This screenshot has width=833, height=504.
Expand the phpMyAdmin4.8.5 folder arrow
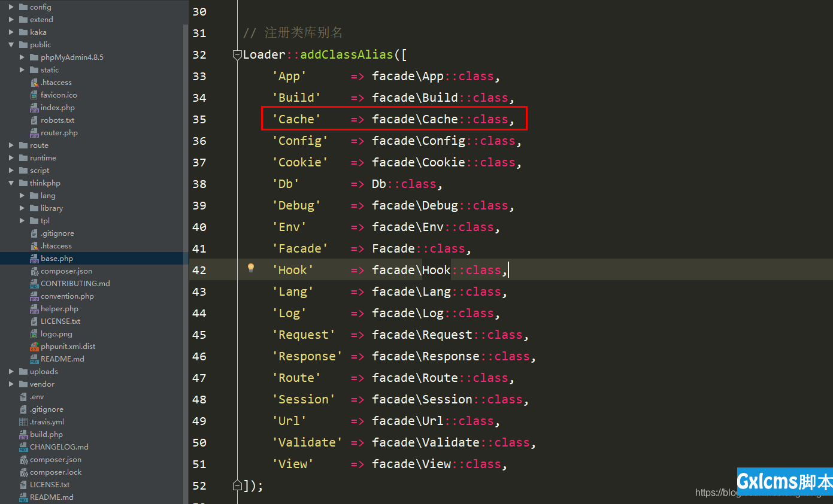coord(22,57)
